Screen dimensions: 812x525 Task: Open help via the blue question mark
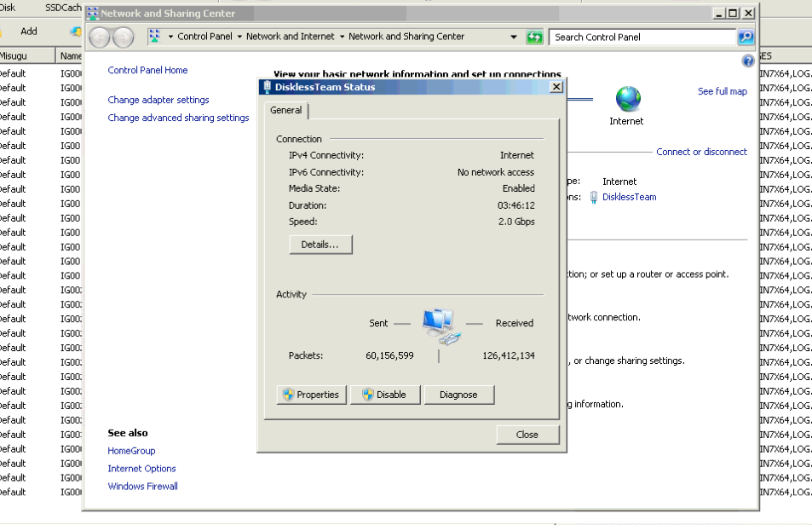pyautogui.click(x=748, y=61)
